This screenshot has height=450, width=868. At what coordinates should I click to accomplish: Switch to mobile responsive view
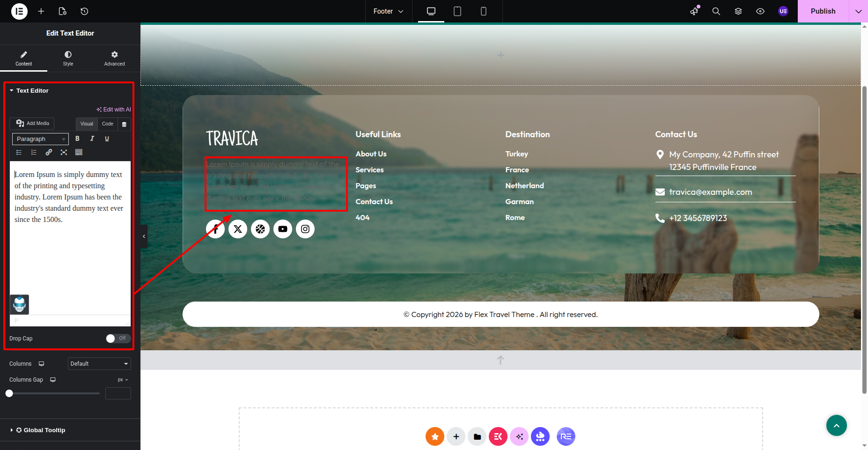point(484,11)
